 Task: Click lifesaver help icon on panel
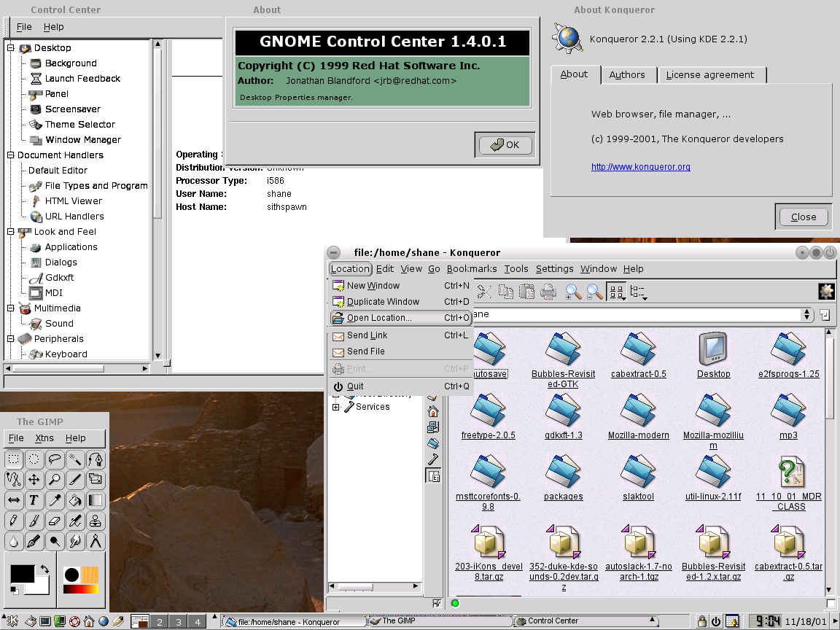tap(74, 621)
